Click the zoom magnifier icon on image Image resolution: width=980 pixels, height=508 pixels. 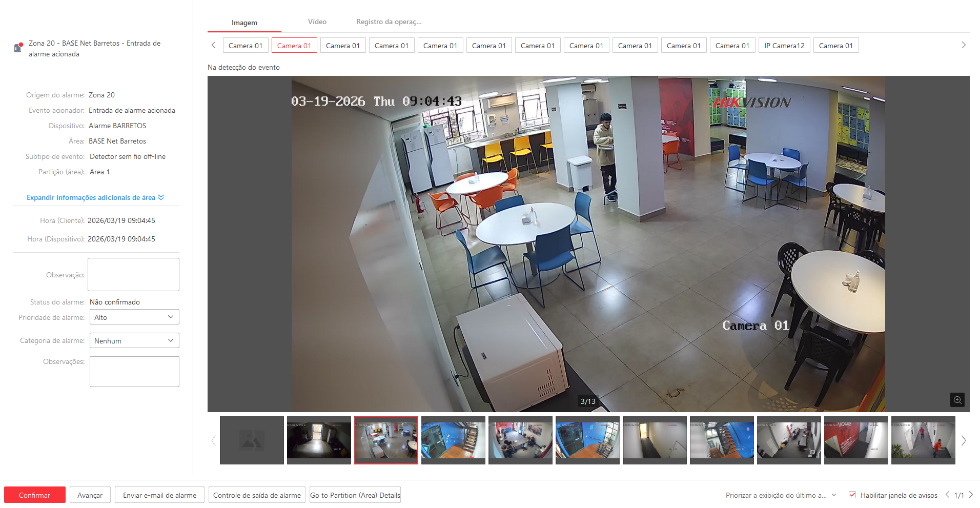pos(957,400)
